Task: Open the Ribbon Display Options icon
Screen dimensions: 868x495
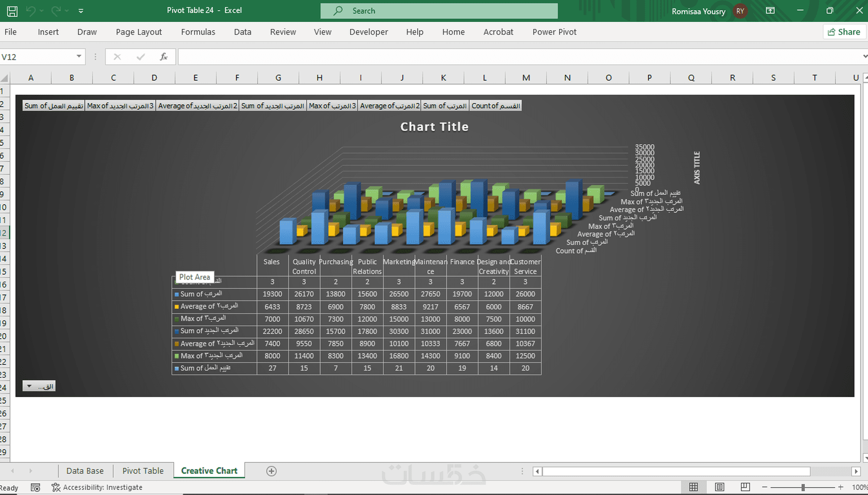Action: tap(770, 11)
